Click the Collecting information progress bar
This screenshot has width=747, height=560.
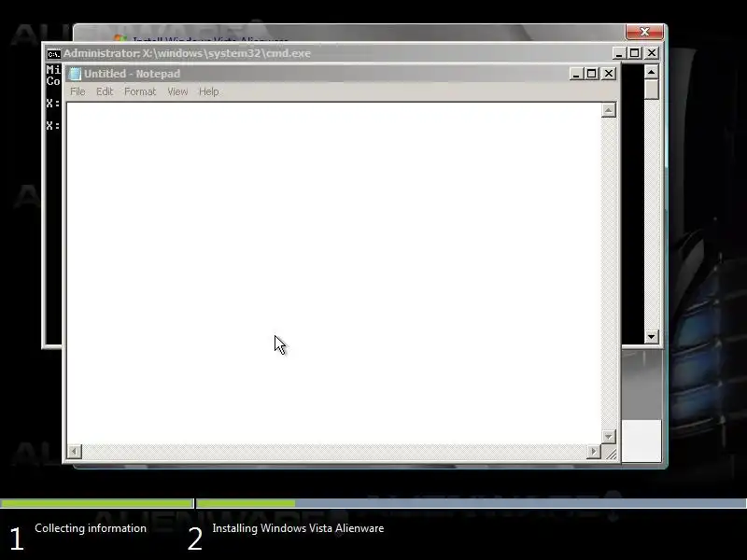97,503
